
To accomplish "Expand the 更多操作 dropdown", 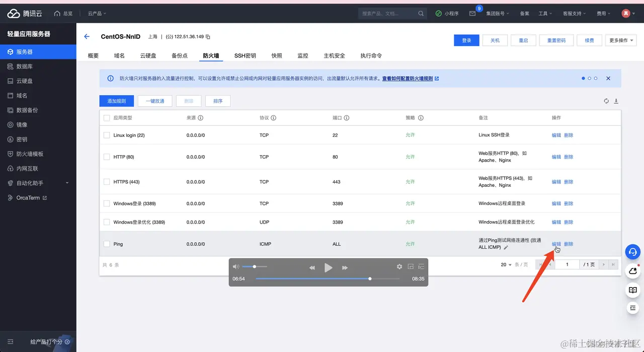I will [x=621, y=40].
